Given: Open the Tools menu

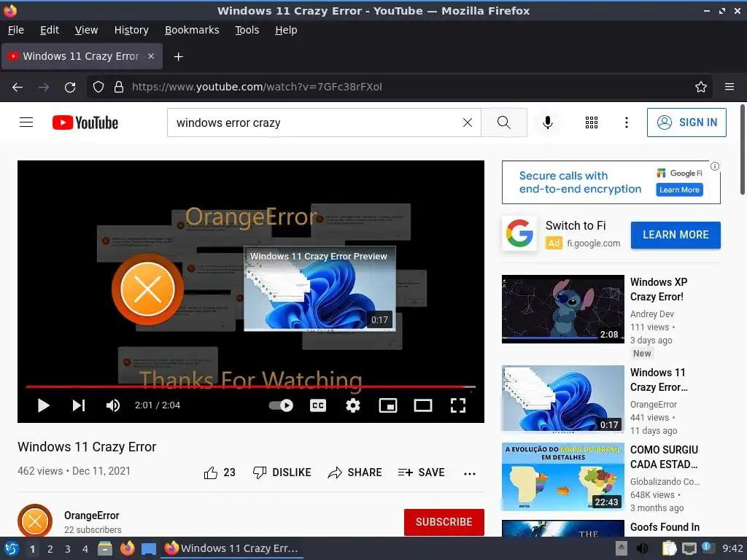Looking at the screenshot, I should (x=247, y=30).
